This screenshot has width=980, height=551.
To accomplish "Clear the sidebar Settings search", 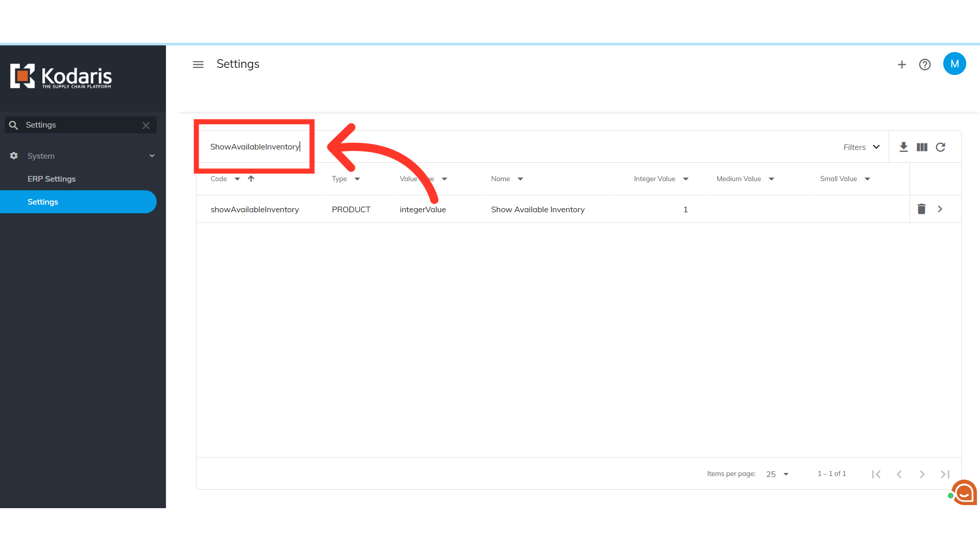I will [146, 125].
